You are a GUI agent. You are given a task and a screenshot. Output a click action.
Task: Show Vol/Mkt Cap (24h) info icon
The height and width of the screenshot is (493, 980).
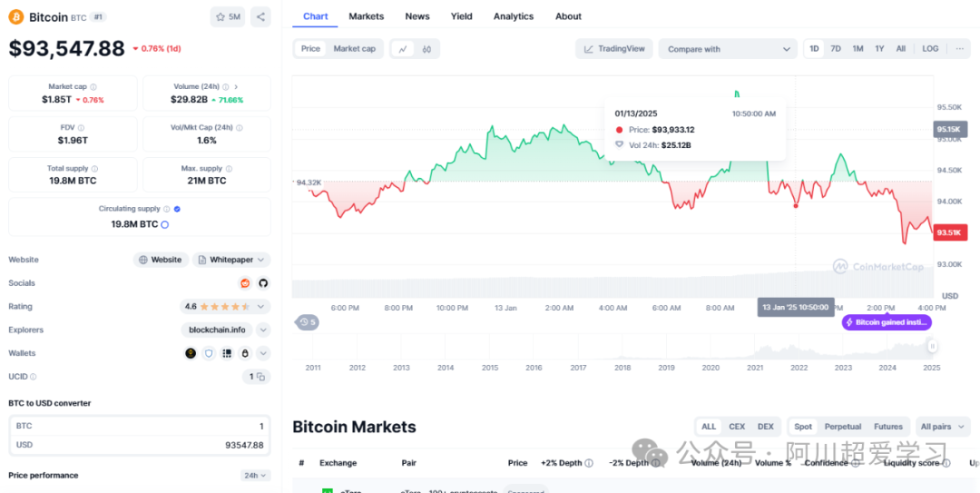[240, 128]
